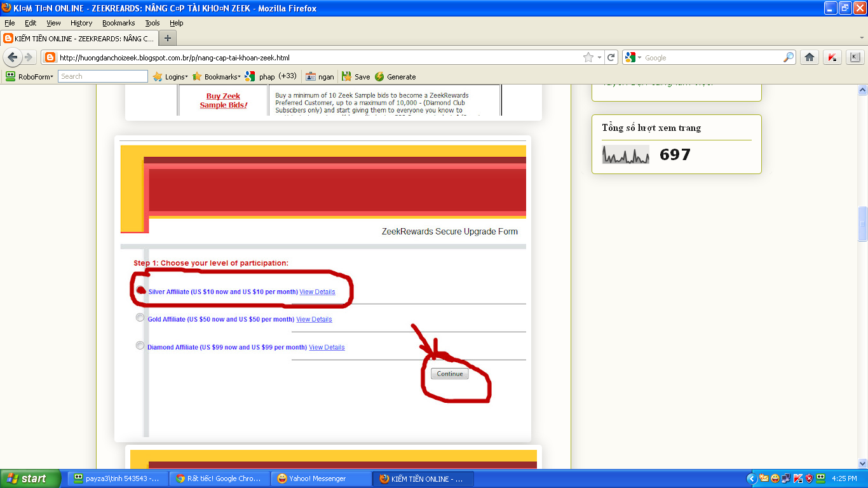Image resolution: width=868 pixels, height=488 pixels.
Task: Open a new tab with plus button
Action: point(168,38)
